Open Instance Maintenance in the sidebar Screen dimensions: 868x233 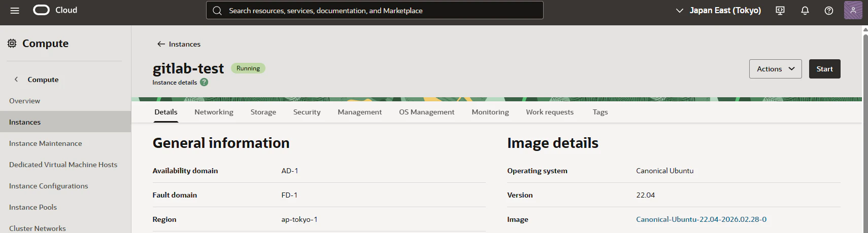(65, 143)
